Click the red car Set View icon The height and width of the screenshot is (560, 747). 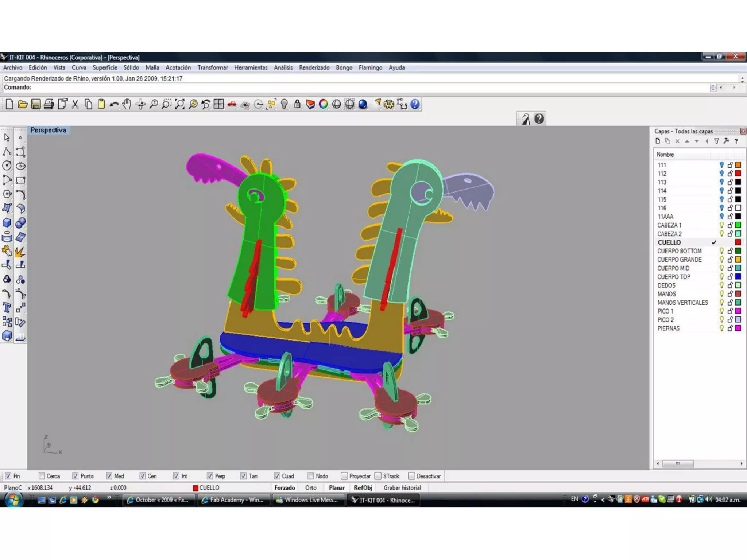click(232, 105)
